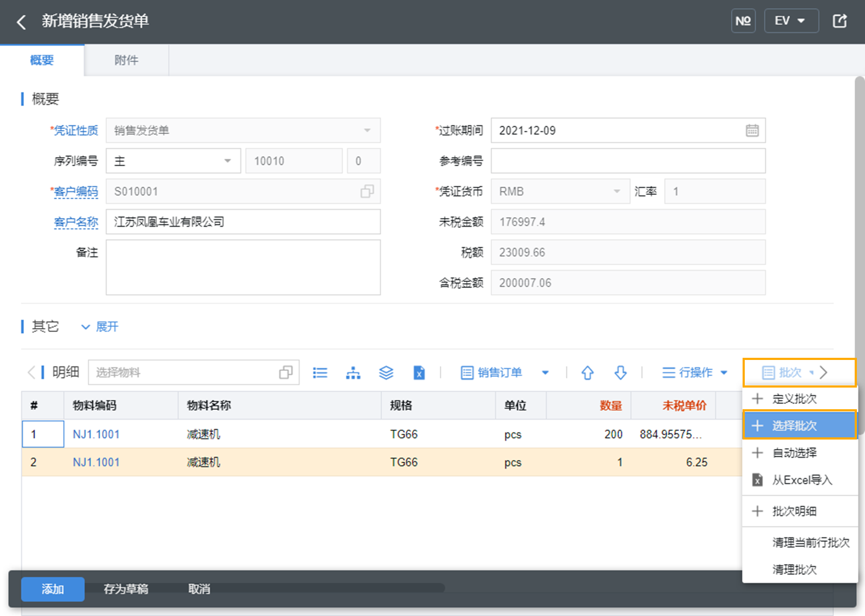Click row number 1 cell
The image size is (865, 616).
tap(43, 434)
